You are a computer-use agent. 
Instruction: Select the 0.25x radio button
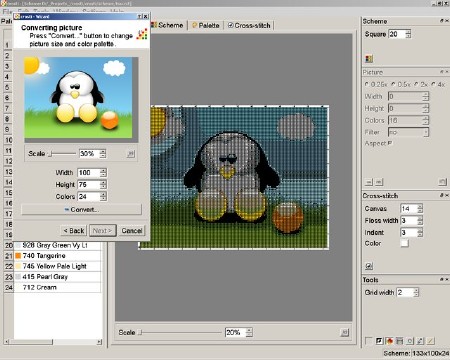point(367,84)
